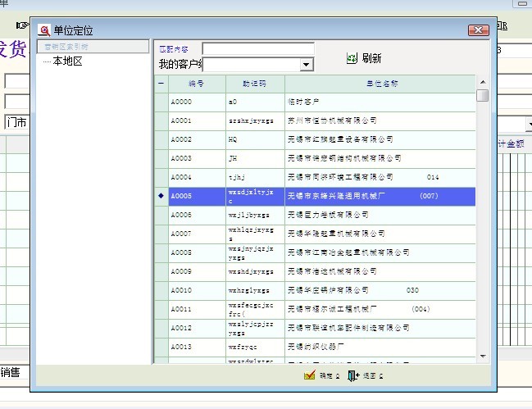Click the row indicator cell for A0005
The image size is (532, 409).
click(161, 196)
